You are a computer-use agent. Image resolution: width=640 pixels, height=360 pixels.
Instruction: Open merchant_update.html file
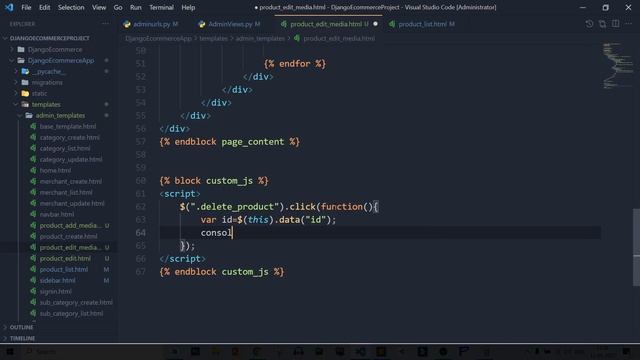[x=72, y=204]
